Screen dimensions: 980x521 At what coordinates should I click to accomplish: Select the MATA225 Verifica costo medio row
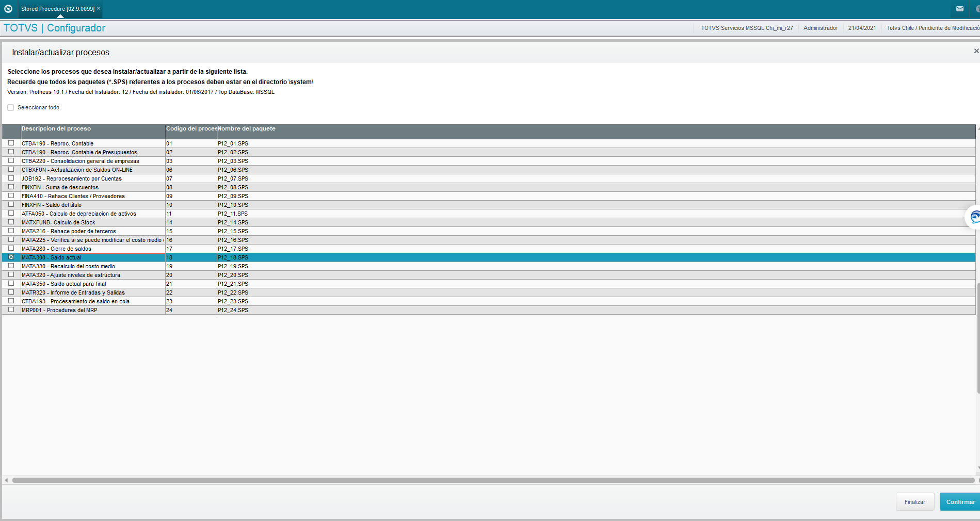(489, 240)
